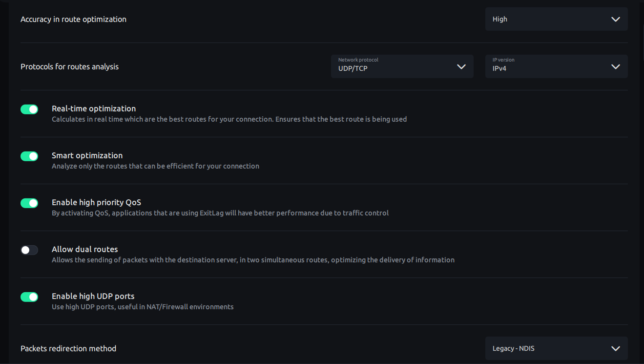The image size is (644, 364).
Task: Click chevron arrow in Network protocol dropdown
Action: pyautogui.click(x=461, y=67)
